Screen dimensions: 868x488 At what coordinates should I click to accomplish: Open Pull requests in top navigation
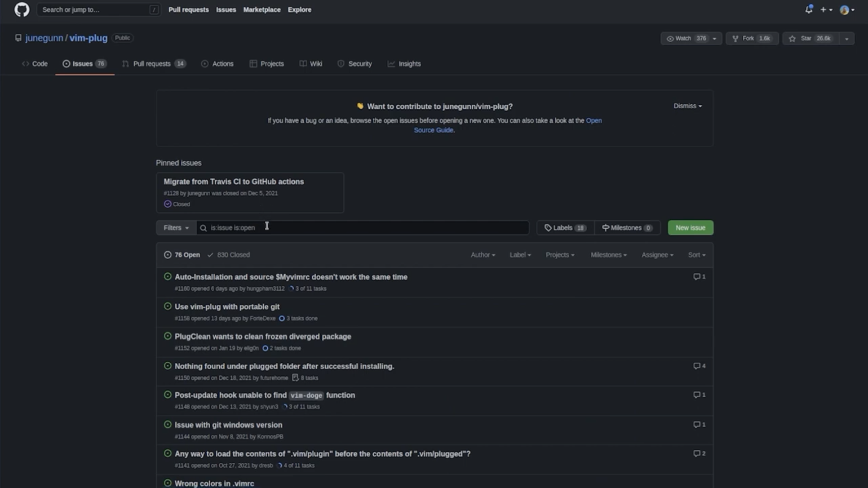click(x=188, y=10)
